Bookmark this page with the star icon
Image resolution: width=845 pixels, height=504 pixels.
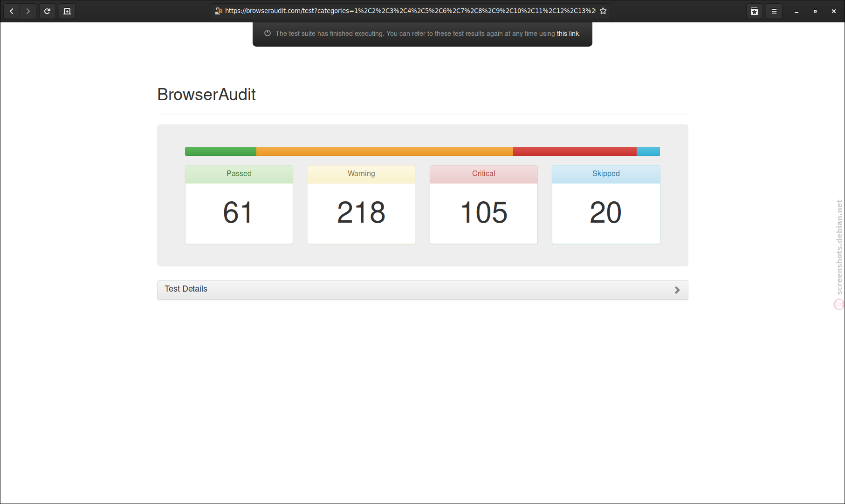pos(603,11)
